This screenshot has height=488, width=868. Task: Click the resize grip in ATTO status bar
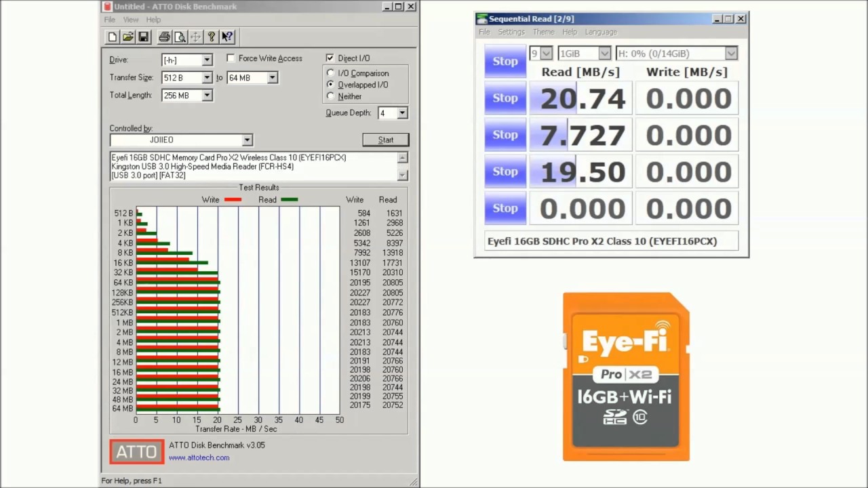tap(414, 482)
